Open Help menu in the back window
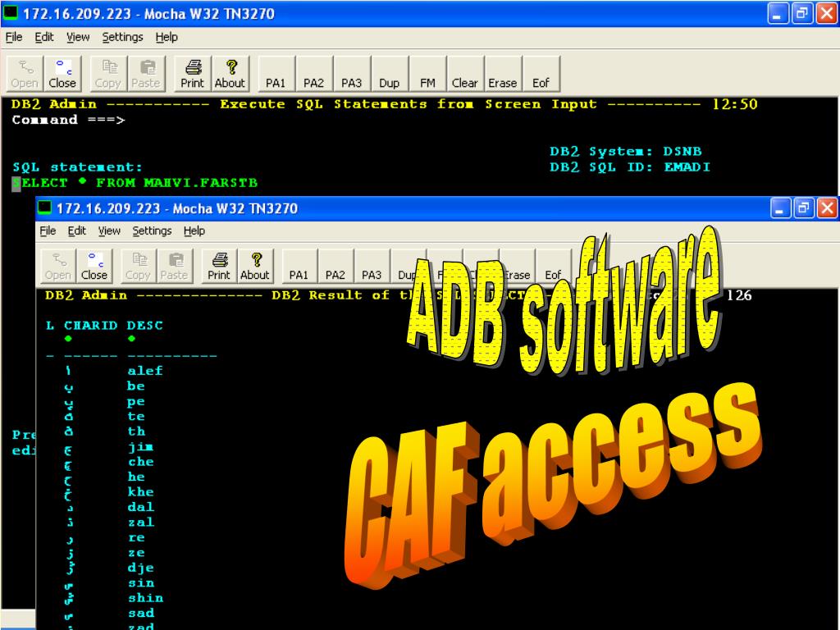 (167, 37)
